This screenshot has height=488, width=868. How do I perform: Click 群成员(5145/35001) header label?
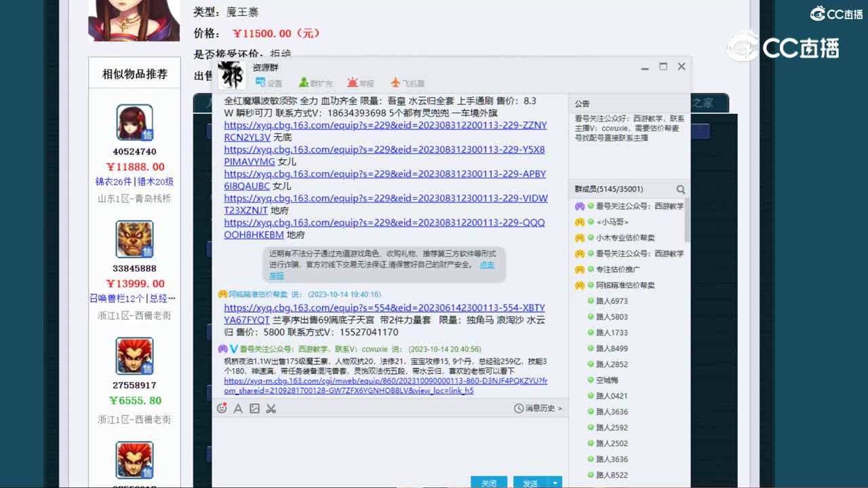coord(609,189)
